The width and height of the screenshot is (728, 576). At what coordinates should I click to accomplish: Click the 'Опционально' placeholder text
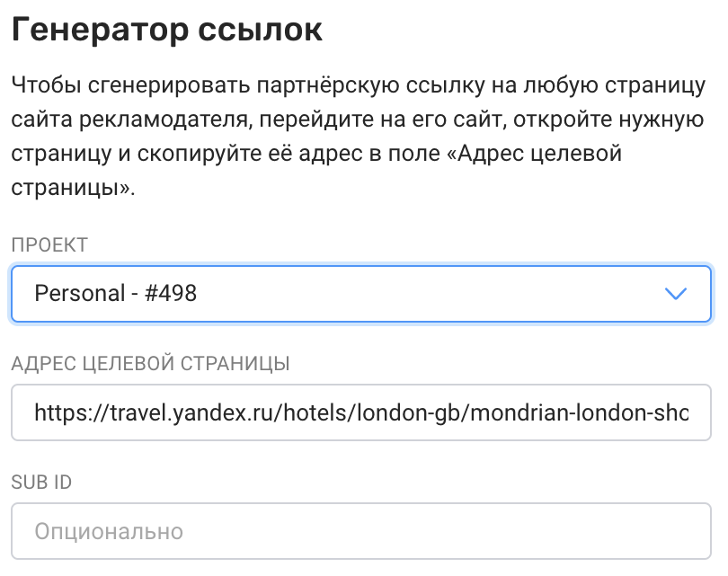109,531
